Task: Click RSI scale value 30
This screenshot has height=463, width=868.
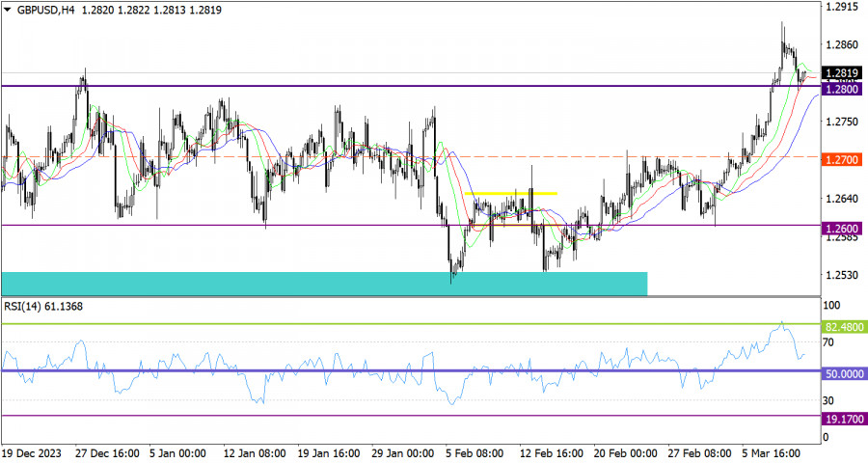Action: pos(828,400)
